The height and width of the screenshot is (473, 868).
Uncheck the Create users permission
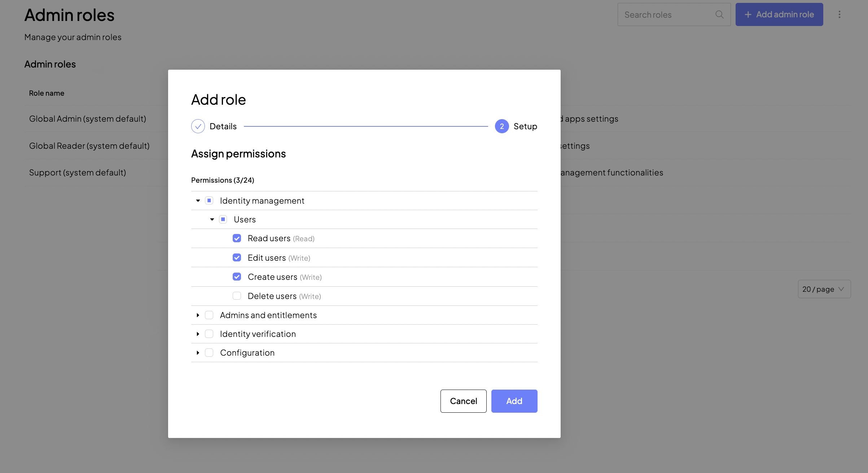pos(237,277)
